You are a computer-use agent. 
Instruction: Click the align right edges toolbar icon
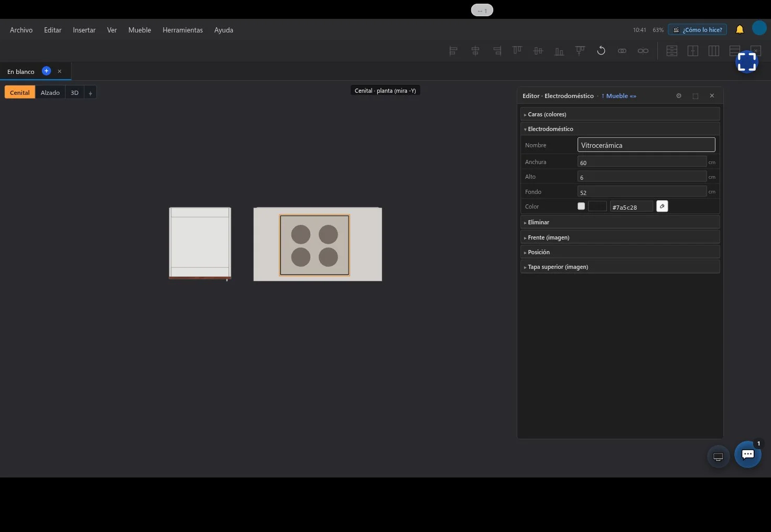(x=497, y=51)
